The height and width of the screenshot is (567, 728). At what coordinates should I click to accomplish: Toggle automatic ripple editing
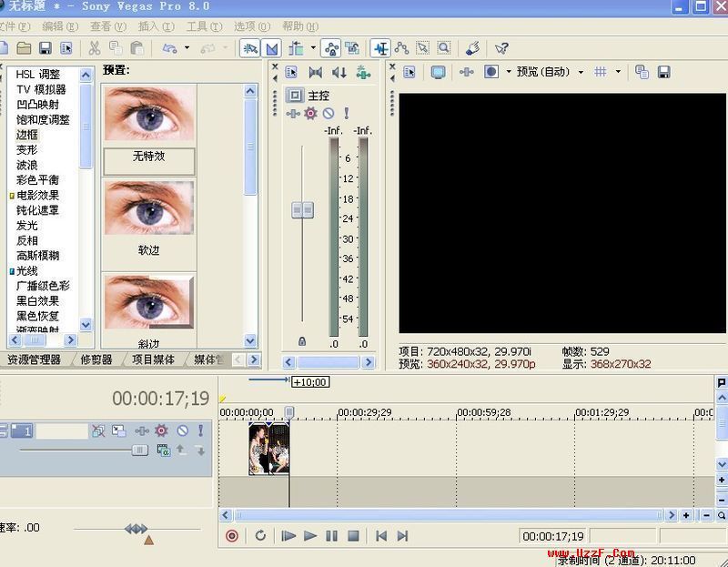[295, 47]
